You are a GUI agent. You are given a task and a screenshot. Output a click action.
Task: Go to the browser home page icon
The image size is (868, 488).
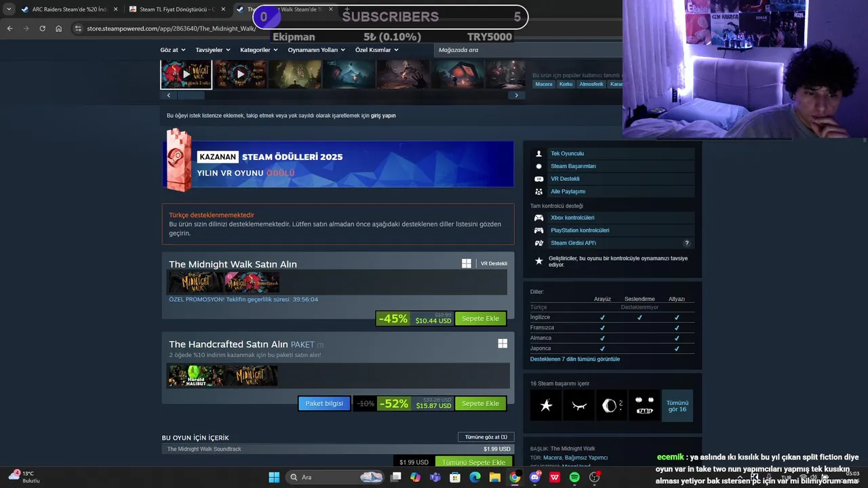click(x=59, y=28)
